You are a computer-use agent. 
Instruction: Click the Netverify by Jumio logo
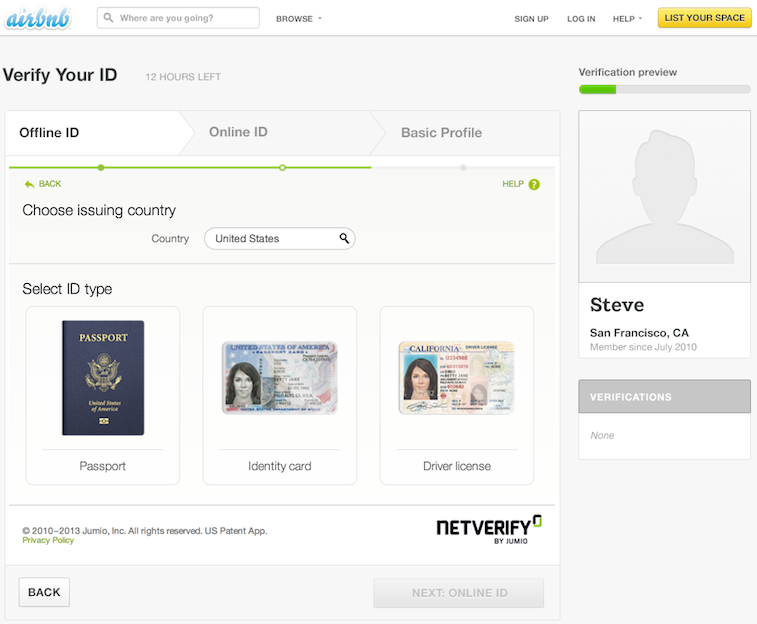(x=488, y=530)
